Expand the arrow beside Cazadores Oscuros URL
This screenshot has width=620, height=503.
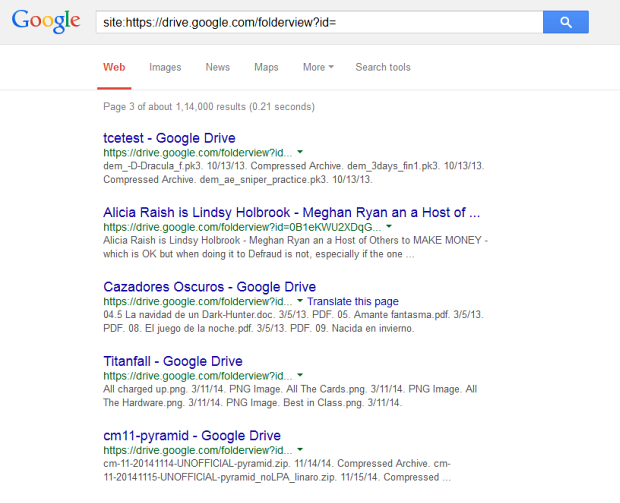pyautogui.click(x=300, y=301)
